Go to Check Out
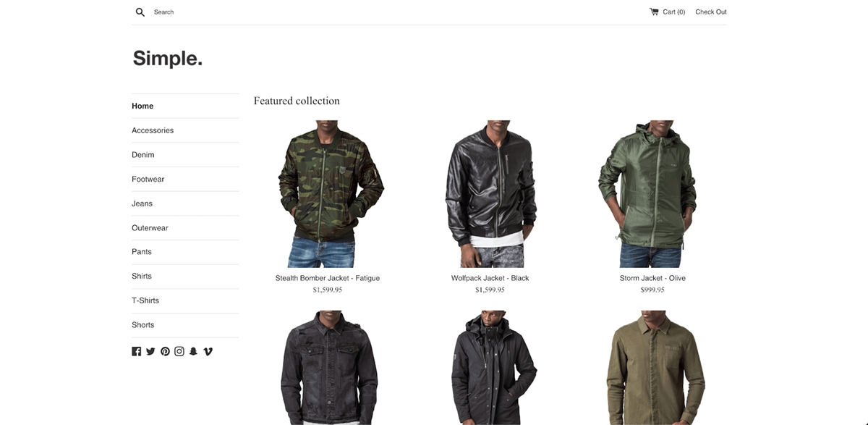The image size is (868, 425). pos(711,12)
